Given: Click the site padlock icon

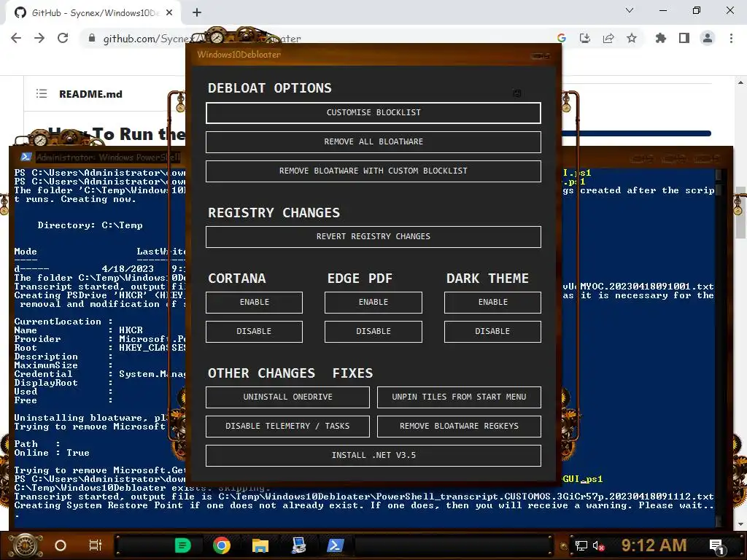Looking at the screenshot, I should tap(92, 38).
